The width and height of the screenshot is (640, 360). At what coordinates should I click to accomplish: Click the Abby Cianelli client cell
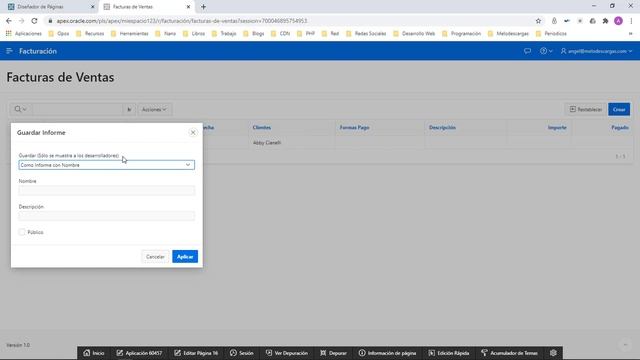tap(267, 143)
